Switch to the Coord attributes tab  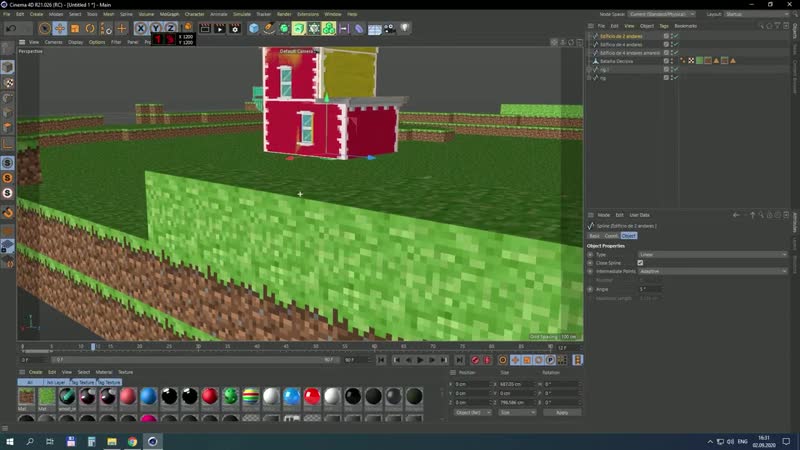(x=611, y=236)
